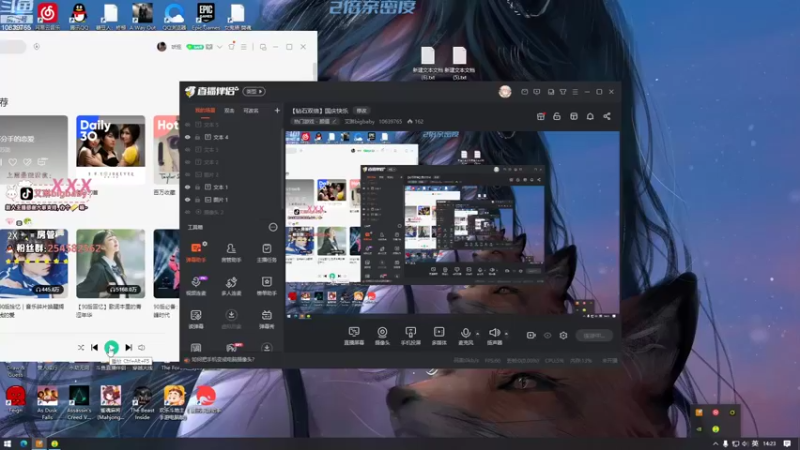Open the Tencent QQ penguin desktop shortcut

point(79,16)
